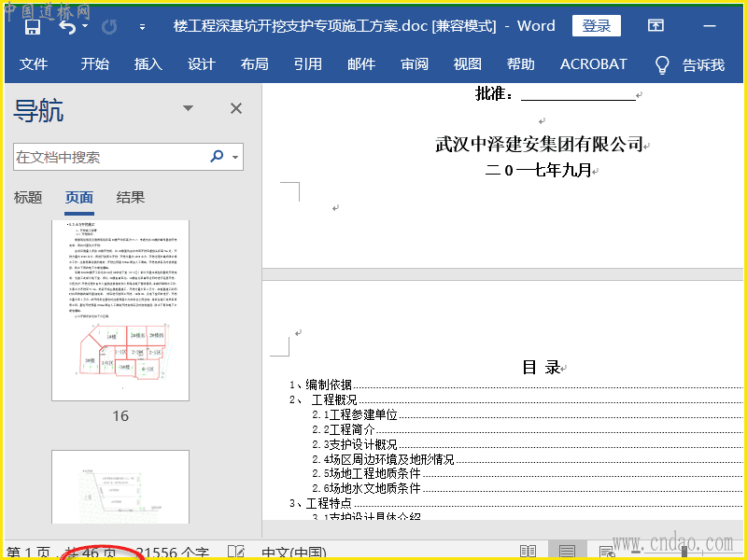Select the 页面 navigation tab

point(79,197)
